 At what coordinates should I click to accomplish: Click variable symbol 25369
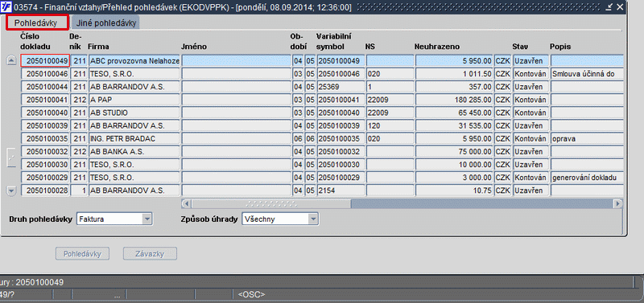[x=341, y=87]
